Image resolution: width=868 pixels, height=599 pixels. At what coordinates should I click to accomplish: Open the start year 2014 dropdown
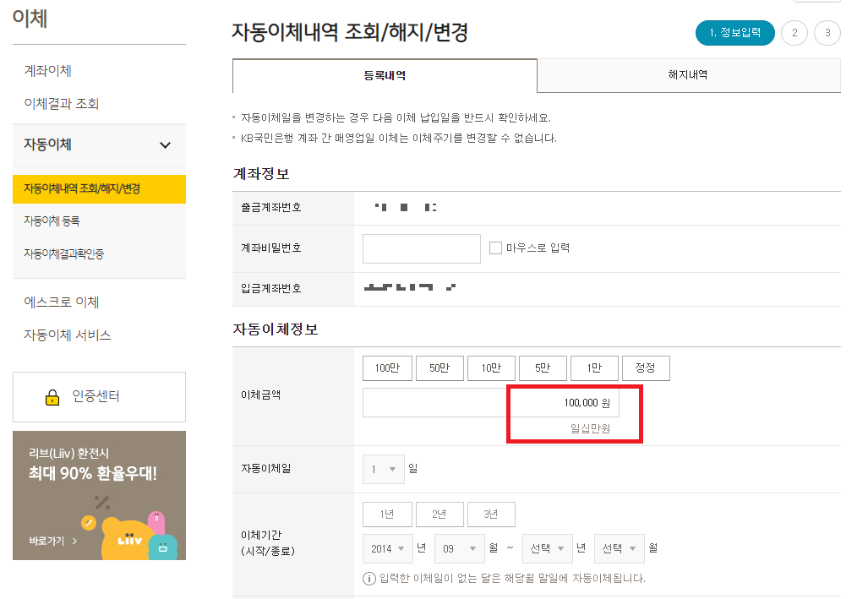pos(387,548)
